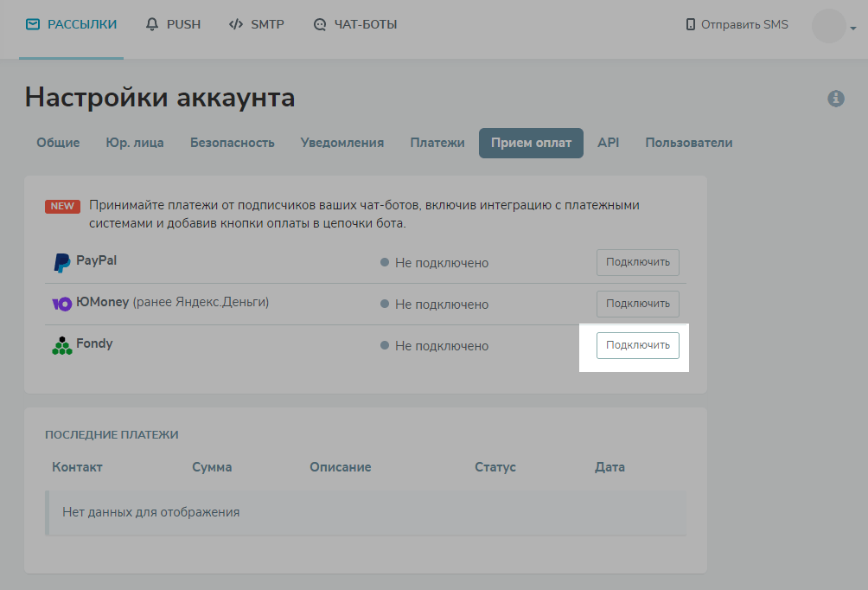Click the user avatar circle
868x590 pixels.
click(x=827, y=26)
